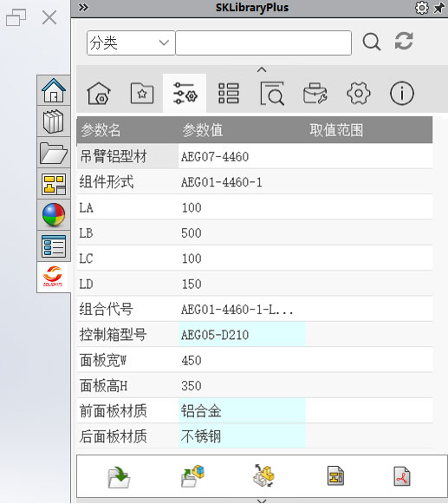Switch to the list view tab
Screen dimensions: 448x504
coord(229,93)
